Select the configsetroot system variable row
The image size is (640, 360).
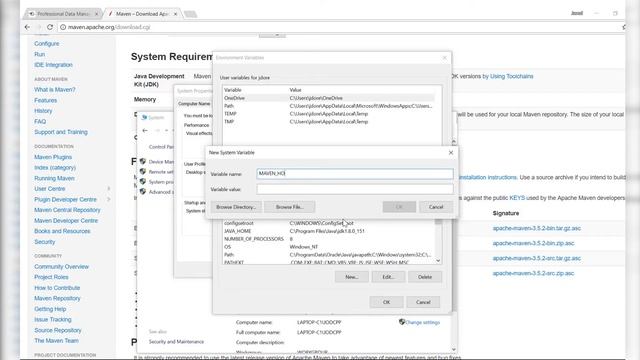click(329, 223)
